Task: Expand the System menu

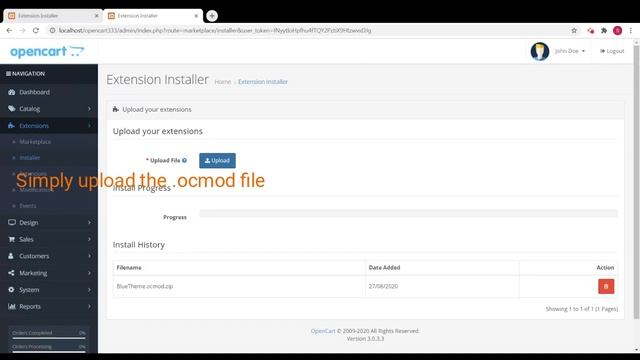Action: [49, 290]
